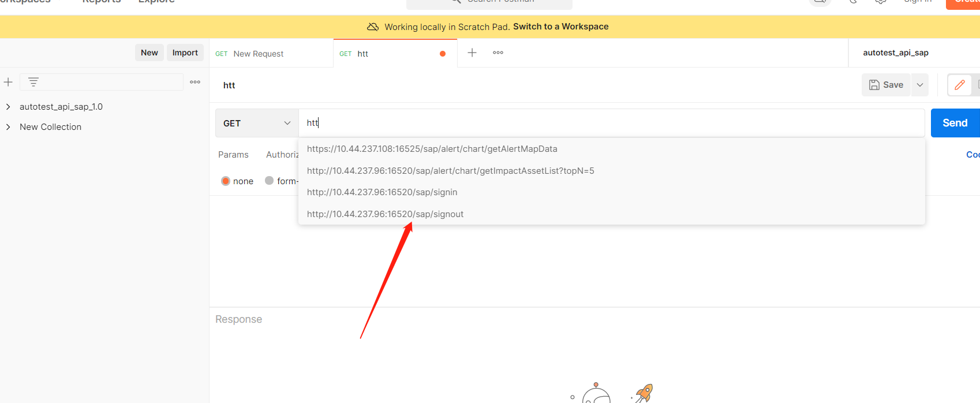This screenshot has height=403, width=980.
Task: Choose the sap/signout URL suggestion
Action: [612, 214]
